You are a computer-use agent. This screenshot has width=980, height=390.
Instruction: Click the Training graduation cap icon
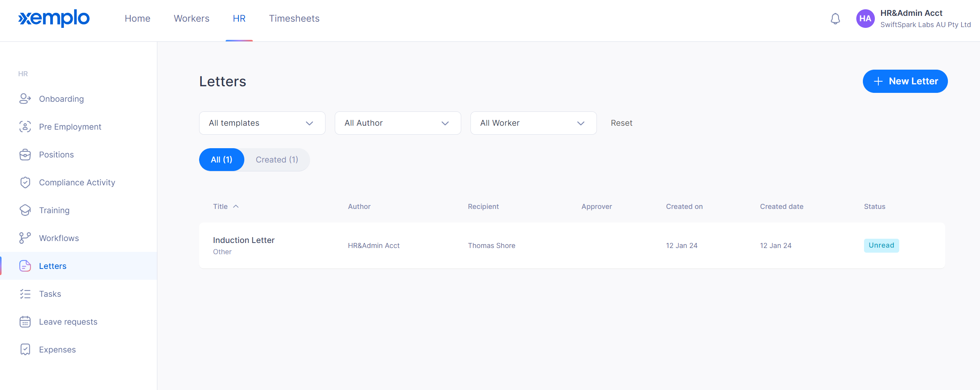click(x=25, y=210)
